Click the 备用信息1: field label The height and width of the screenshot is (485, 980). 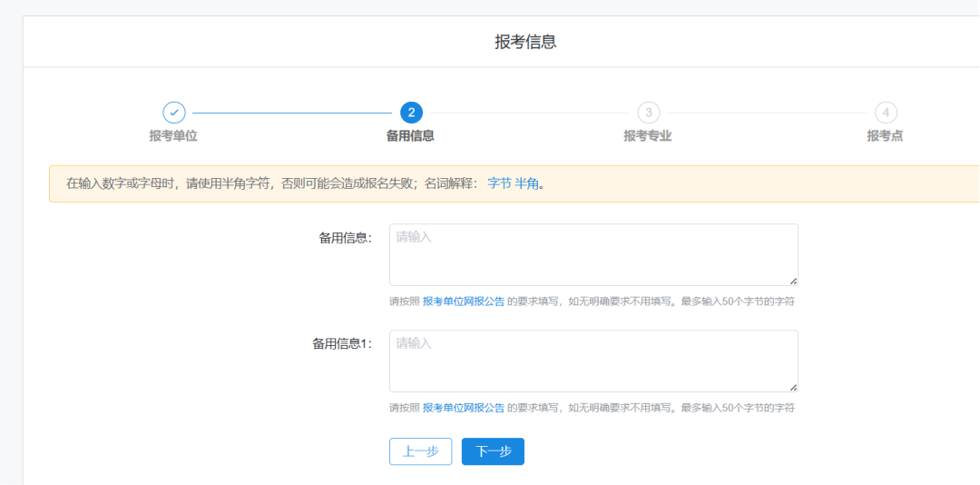click(x=342, y=344)
